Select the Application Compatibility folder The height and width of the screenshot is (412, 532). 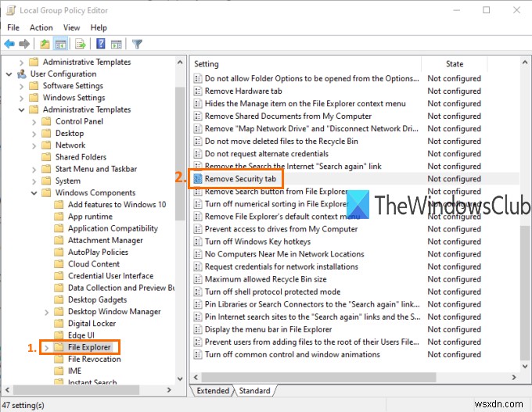click(113, 228)
